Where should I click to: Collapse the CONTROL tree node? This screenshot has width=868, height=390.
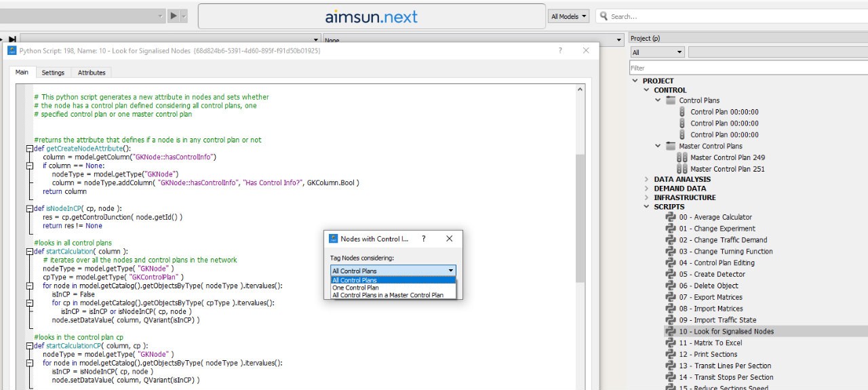pos(646,90)
